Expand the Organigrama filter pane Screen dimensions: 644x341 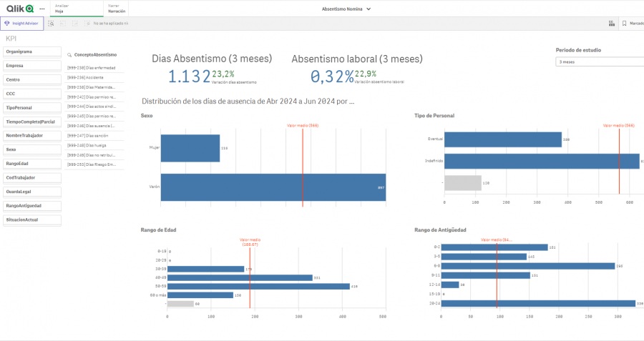pos(31,51)
